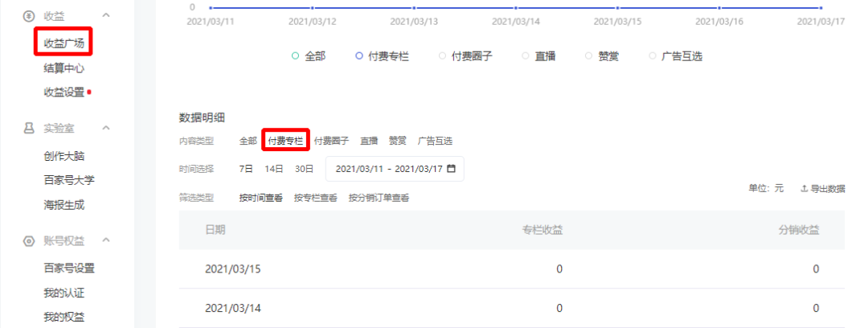The width and height of the screenshot is (868, 328).
Task: Click the 2021/03/14 table row date
Action: pos(233,308)
